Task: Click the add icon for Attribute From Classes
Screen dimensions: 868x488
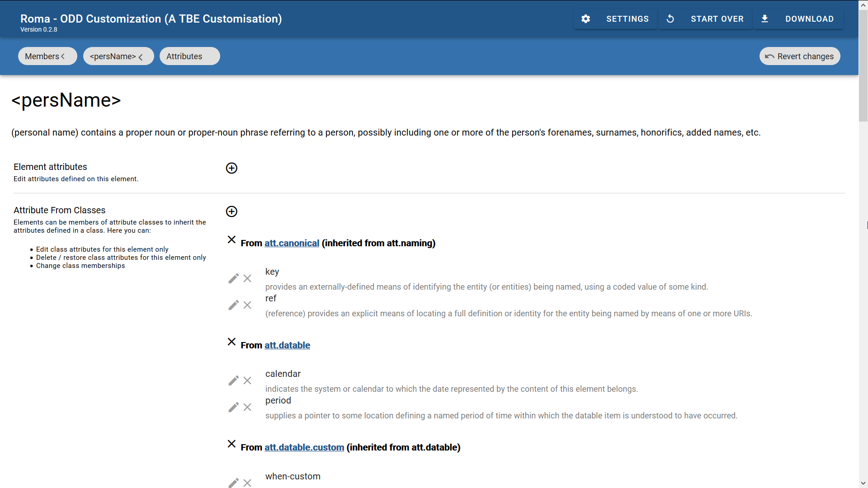Action: [x=231, y=211]
